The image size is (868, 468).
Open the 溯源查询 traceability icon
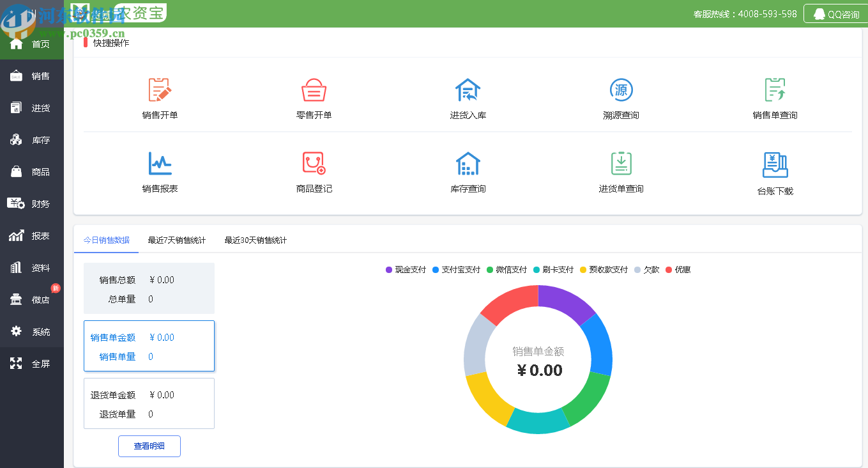click(621, 90)
